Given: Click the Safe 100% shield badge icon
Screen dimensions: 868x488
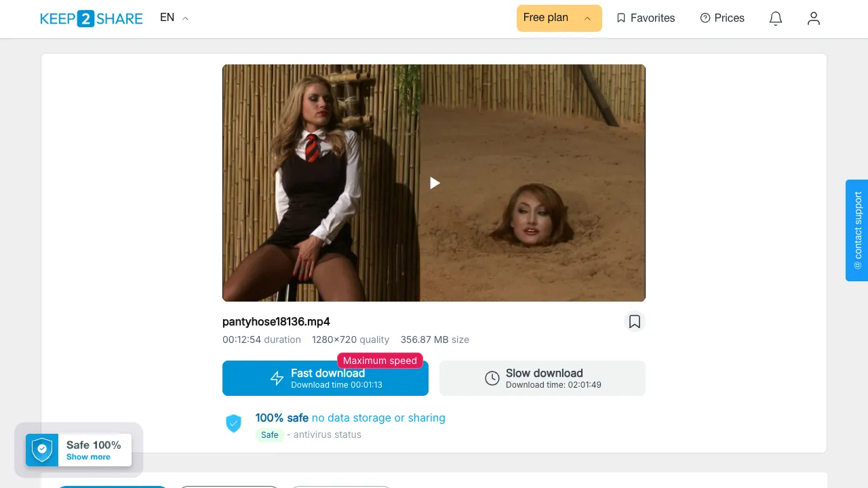Looking at the screenshot, I should (42, 450).
